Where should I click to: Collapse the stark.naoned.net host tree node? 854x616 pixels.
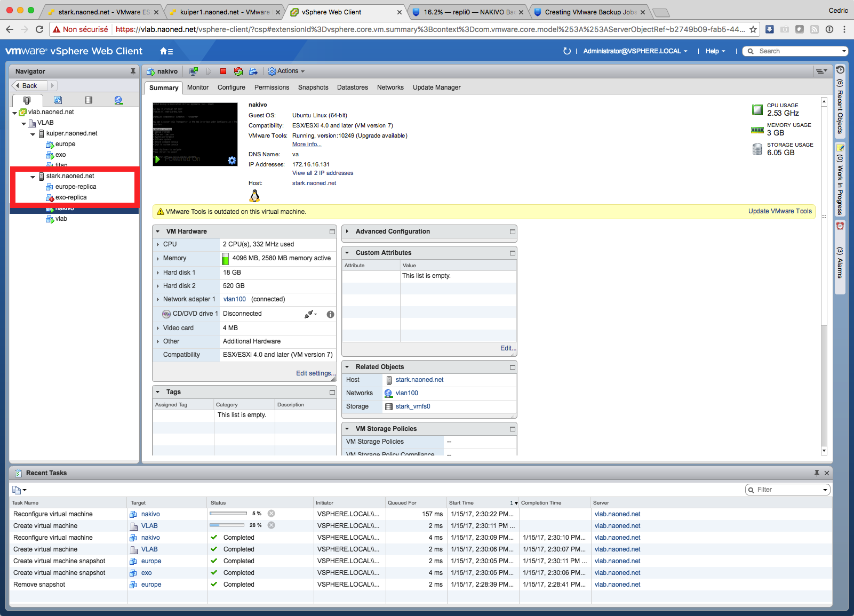pyautogui.click(x=33, y=177)
